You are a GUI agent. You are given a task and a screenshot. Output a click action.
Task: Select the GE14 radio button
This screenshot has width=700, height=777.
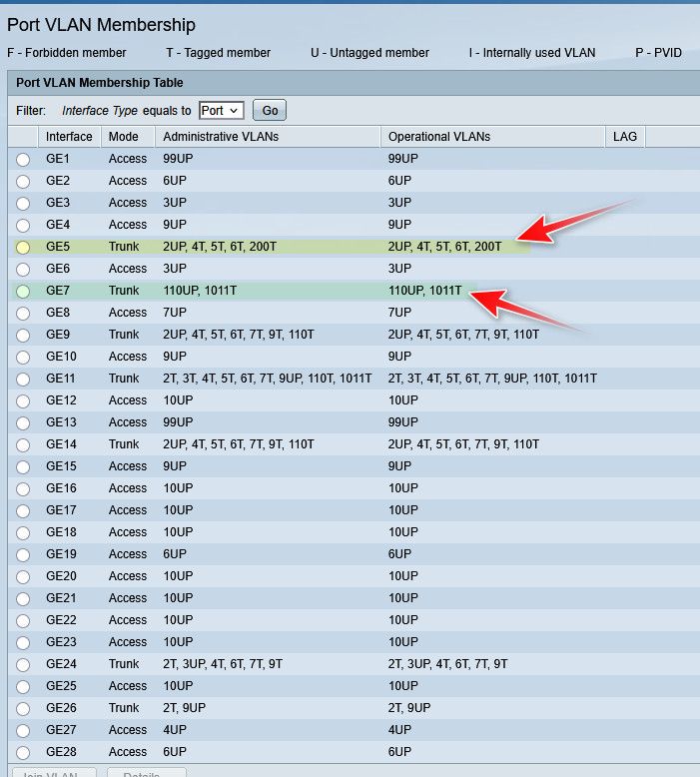click(x=23, y=445)
